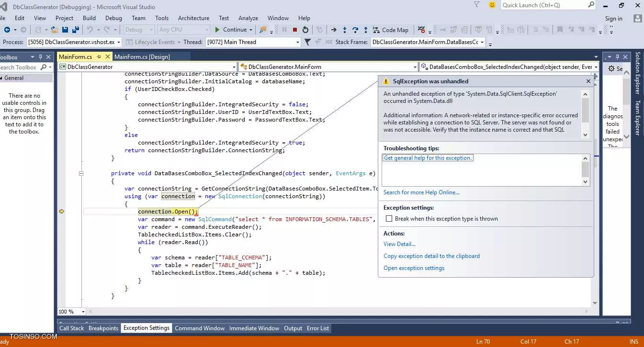This screenshot has height=347, width=644.
Task: Open the Team Explorer side tab
Action: tap(637, 118)
